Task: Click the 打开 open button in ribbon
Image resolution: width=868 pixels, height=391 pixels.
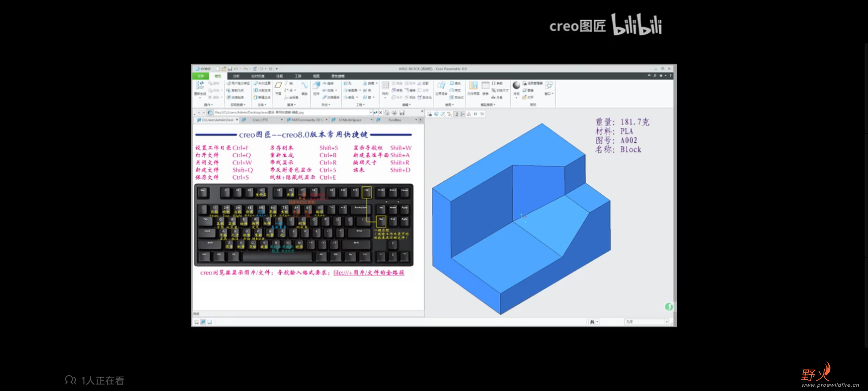Action: coord(528,97)
